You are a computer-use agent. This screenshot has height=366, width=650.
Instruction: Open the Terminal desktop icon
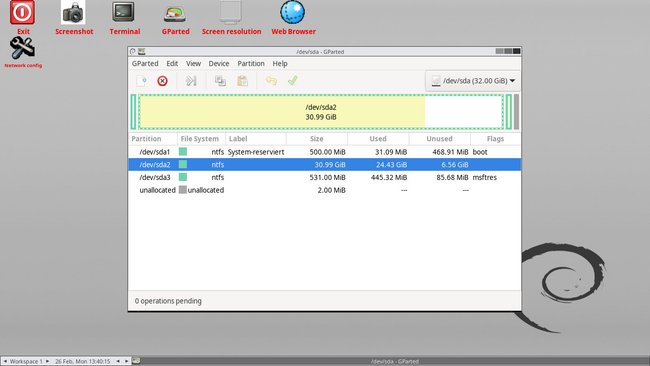[x=124, y=12]
